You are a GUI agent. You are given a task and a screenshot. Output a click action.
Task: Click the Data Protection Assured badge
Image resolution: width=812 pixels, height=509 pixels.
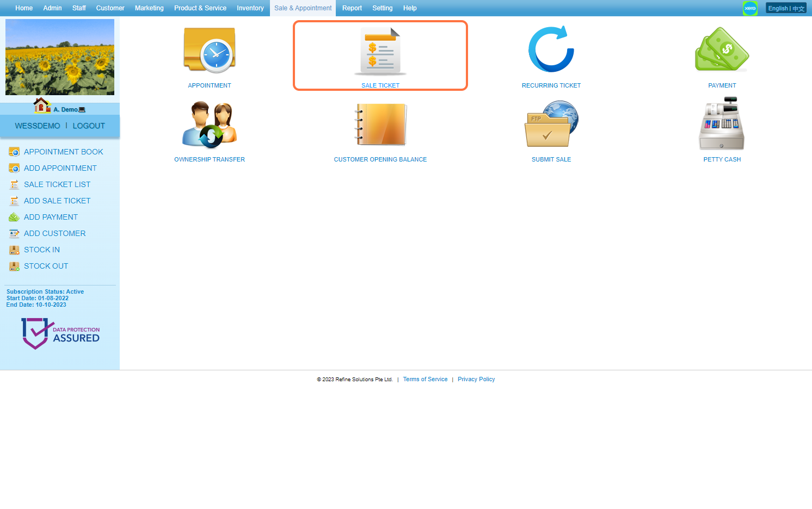point(60,333)
